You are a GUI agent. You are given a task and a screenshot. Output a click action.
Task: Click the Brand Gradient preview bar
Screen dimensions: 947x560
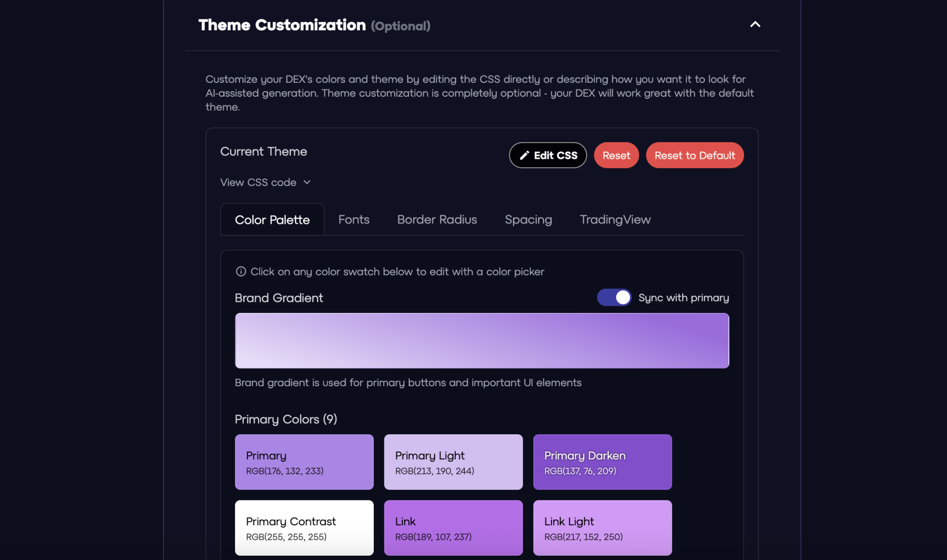[482, 341]
